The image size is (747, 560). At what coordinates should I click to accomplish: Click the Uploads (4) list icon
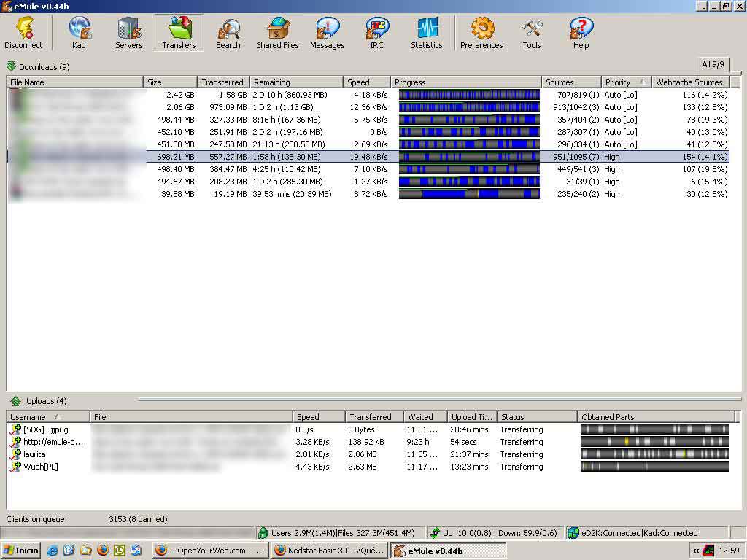click(x=15, y=401)
